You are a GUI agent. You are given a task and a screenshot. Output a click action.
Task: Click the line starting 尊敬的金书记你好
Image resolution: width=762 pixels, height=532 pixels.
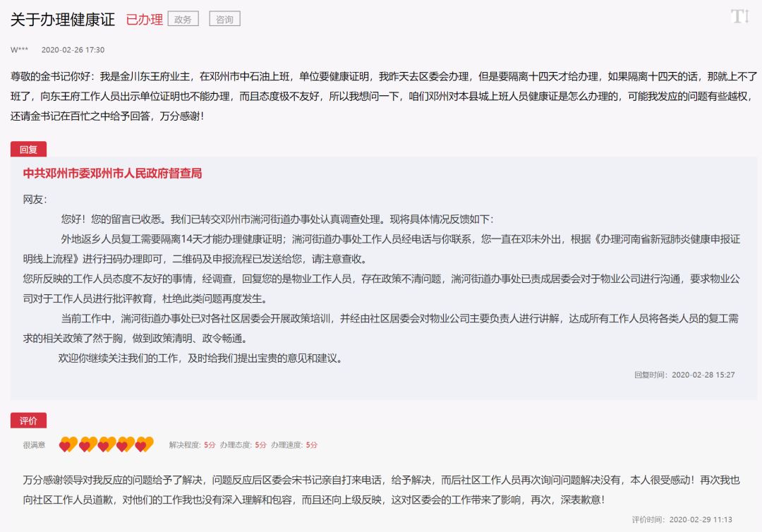pos(383,77)
